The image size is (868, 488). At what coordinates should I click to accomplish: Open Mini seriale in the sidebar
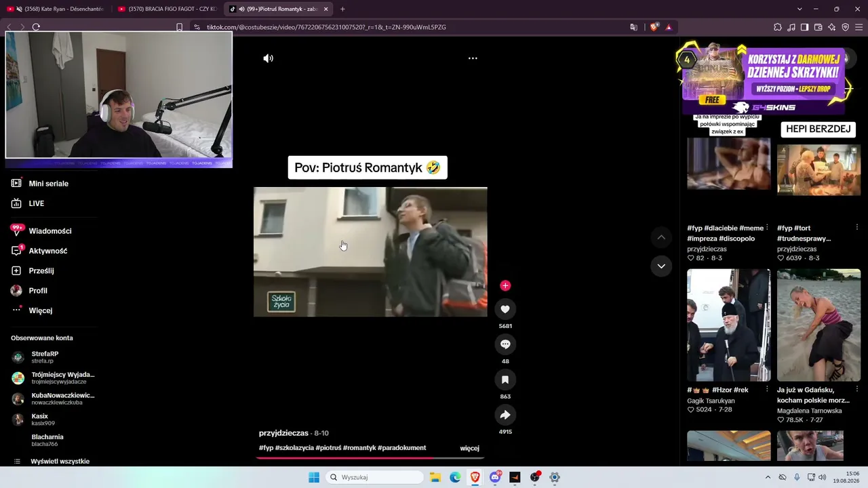[41, 184]
